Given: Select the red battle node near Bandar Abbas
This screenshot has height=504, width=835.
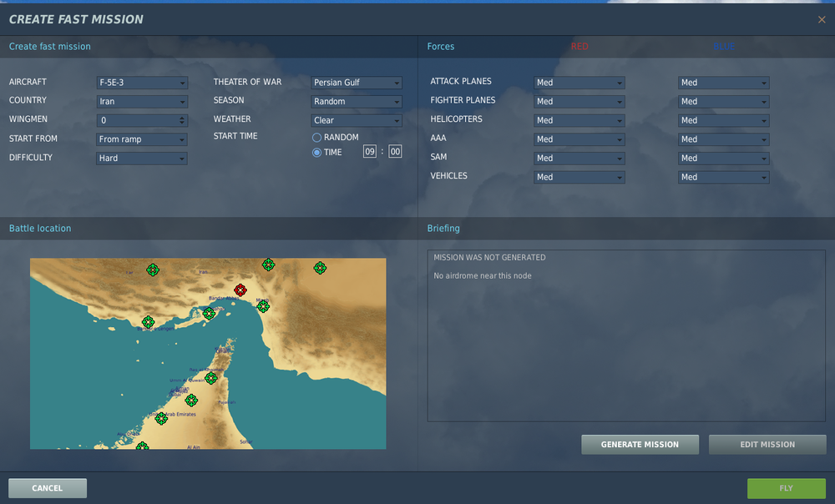Looking at the screenshot, I should (x=240, y=290).
